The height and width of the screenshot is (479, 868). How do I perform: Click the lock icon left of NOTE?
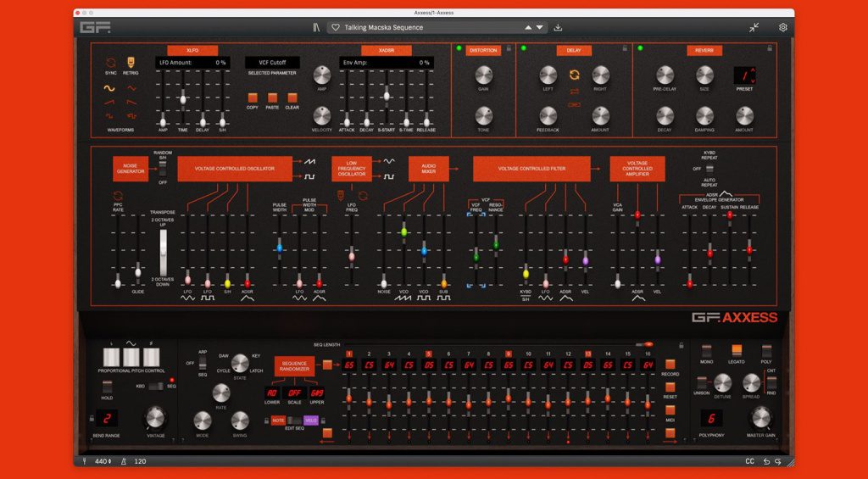click(267, 421)
